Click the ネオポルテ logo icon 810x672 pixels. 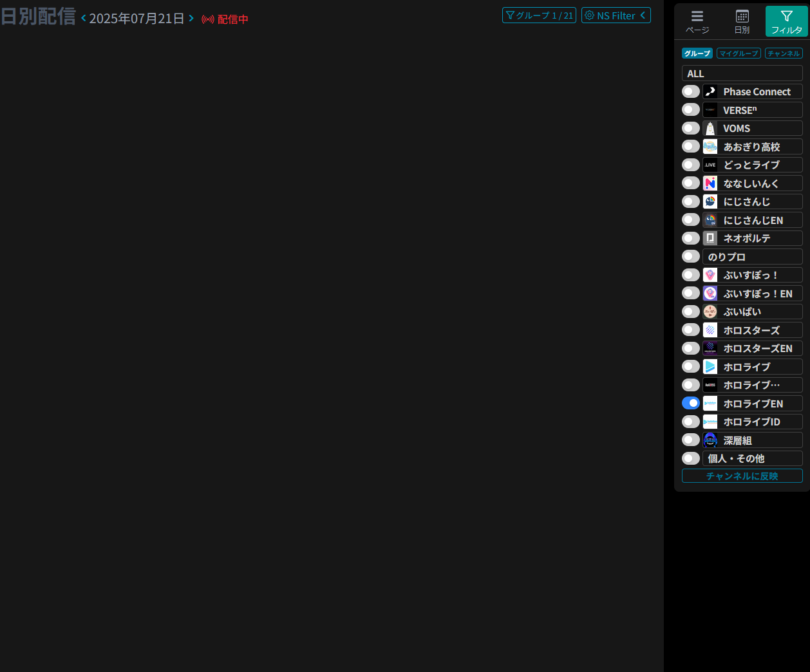pyautogui.click(x=710, y=238)
